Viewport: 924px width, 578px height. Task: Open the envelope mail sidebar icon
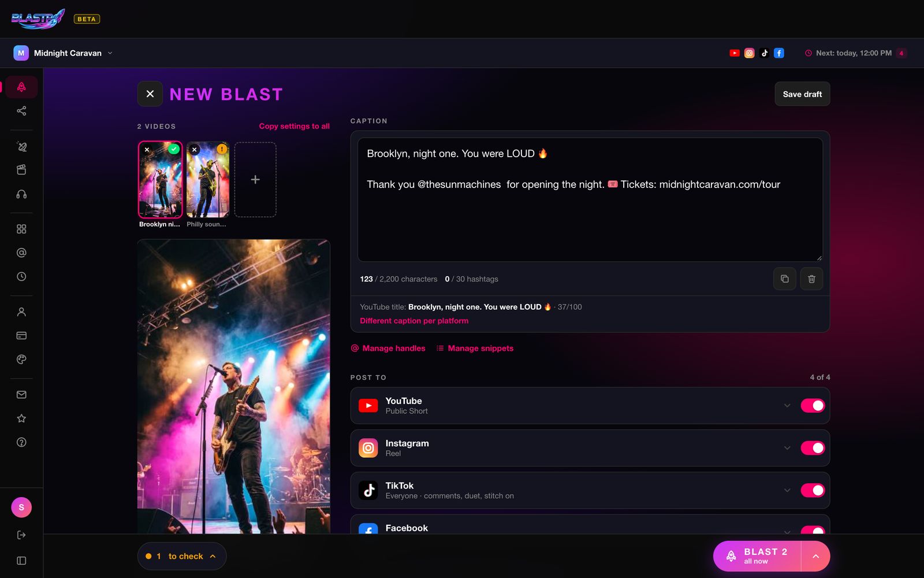click(21, 395)
